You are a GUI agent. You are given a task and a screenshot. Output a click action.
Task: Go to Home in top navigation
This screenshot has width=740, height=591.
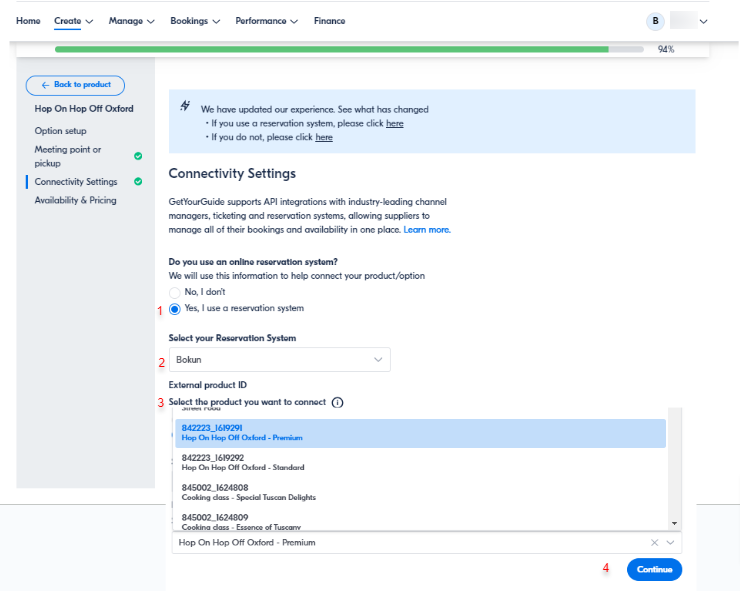tap(28, 21)
